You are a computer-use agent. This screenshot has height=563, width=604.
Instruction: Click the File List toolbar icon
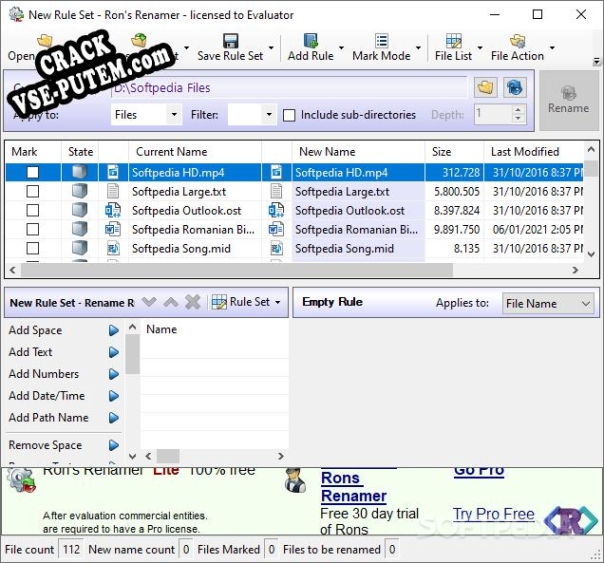(453, 41)
